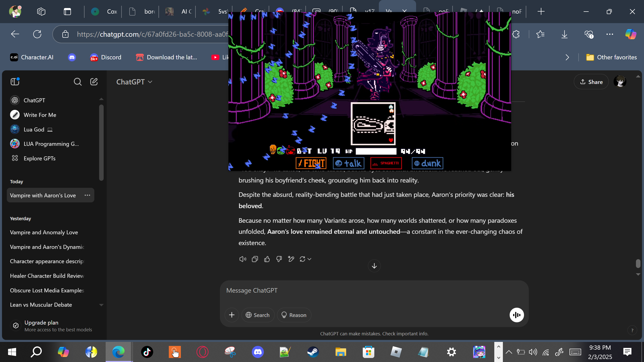Screen dimensions: 644x362
Task: Open Edge settings and more menu
Action: (610, 34)
